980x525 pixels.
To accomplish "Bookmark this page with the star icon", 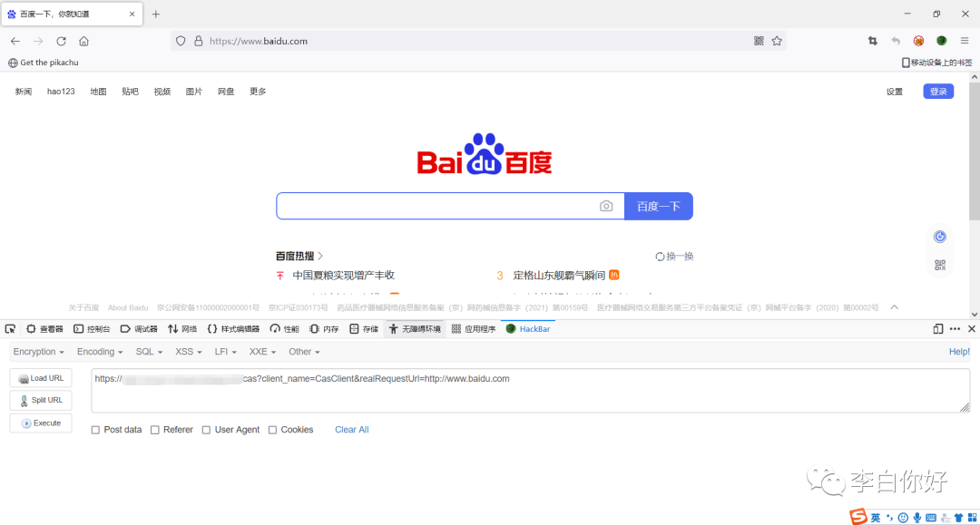I will point(777,41).
